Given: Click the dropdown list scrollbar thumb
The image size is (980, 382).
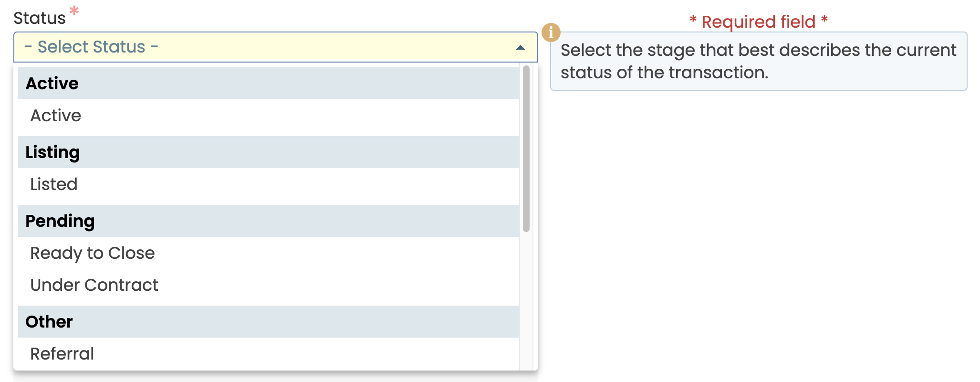Looking at the screenshot, I should pyautogui.click(x=526, y=148).
